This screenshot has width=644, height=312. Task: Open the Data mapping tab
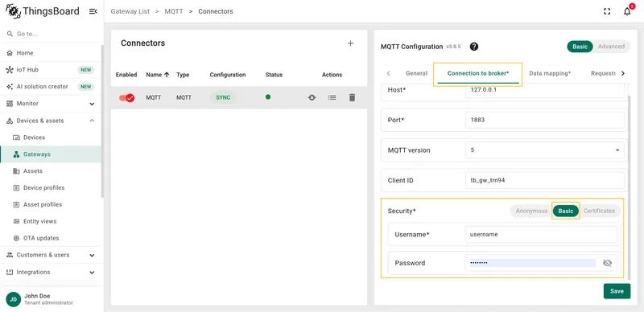[x=550, y=73]
